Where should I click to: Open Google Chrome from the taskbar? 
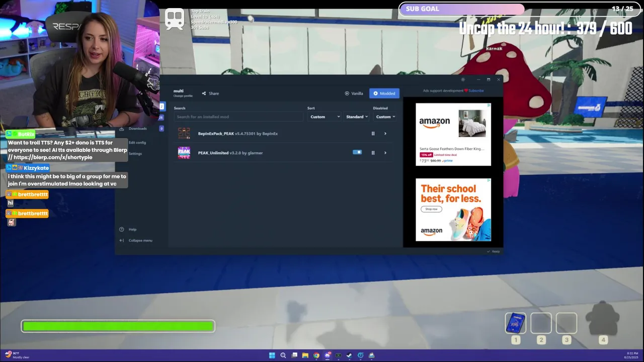click(316, 355)
